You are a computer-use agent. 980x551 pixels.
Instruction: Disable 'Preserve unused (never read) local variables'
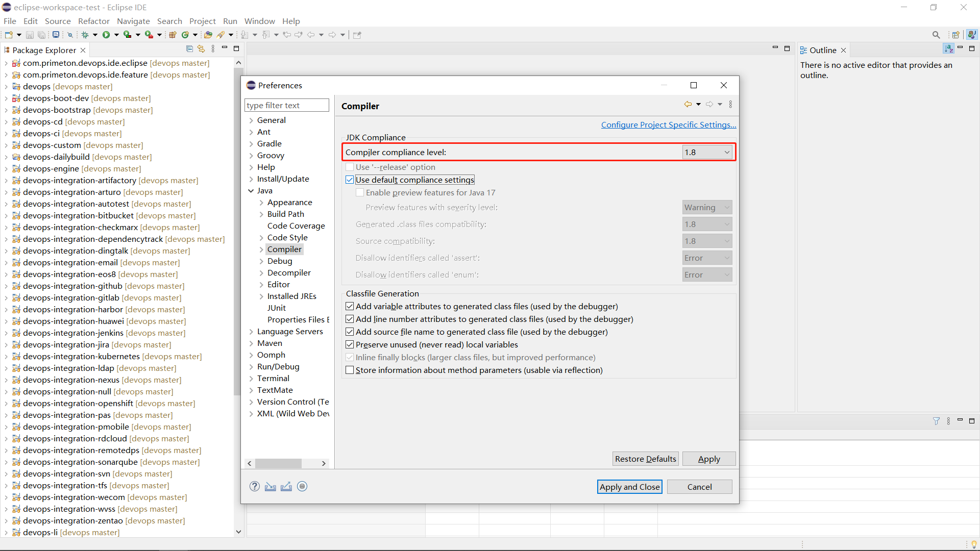(350, 344)
